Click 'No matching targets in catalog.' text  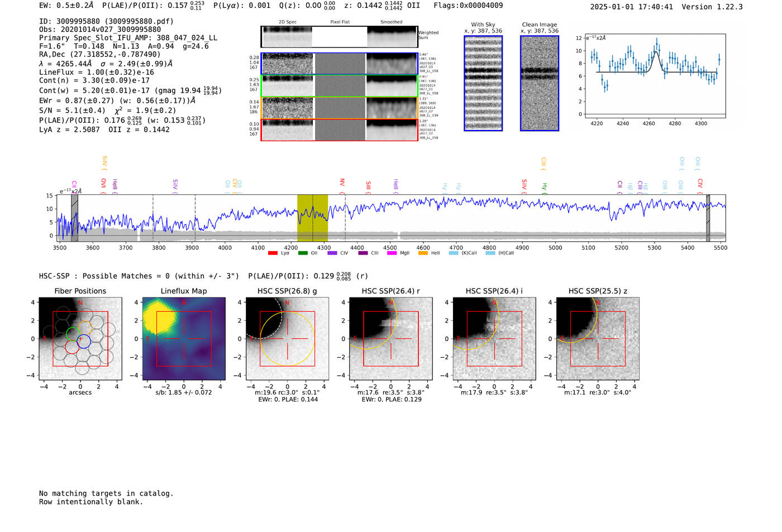click(106, 493)
